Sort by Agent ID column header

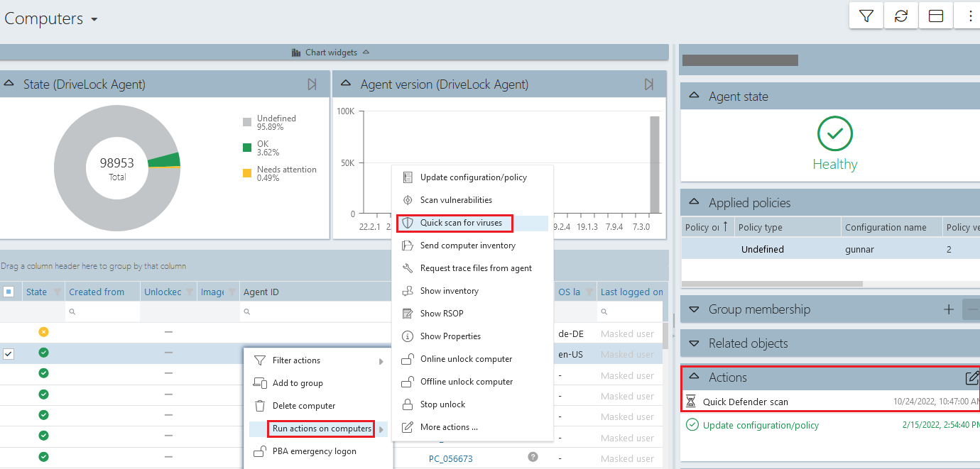[261, 292]
